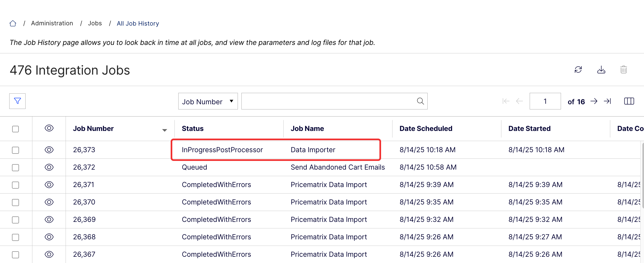Check the box for job 26,370
This screenshot has width=644, height=263.
click(16, 202)
